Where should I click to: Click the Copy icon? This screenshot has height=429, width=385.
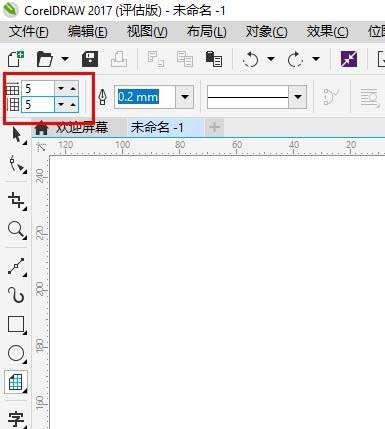(x=184, y=59)
